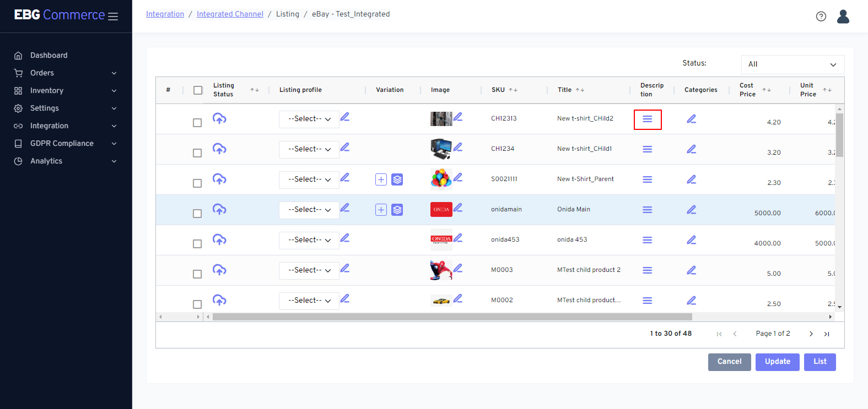Open user profile icon
Viewport: 868px width, 409px height.
coord(843,17)
